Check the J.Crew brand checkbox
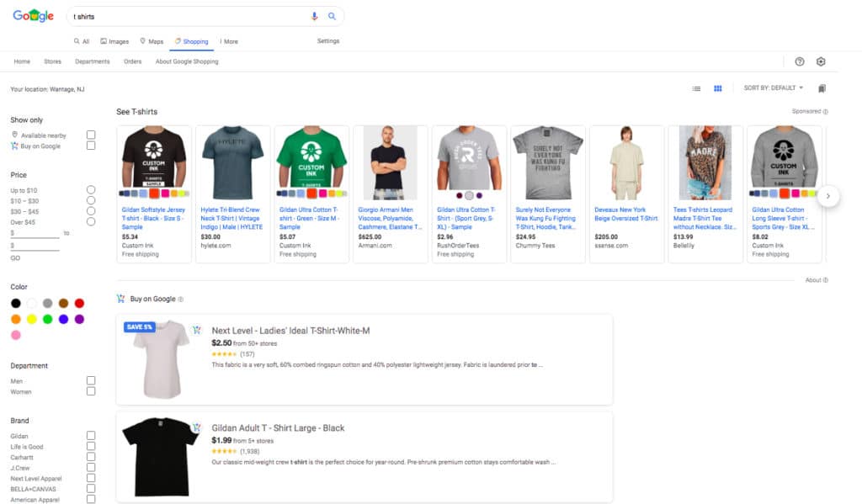Viewport: 862px width, 504px height. (91, 467)
